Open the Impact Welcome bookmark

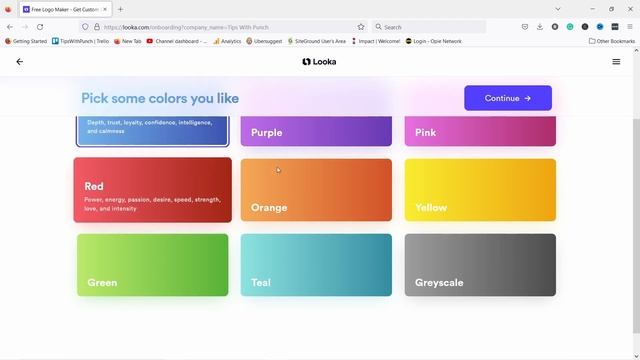376,41
